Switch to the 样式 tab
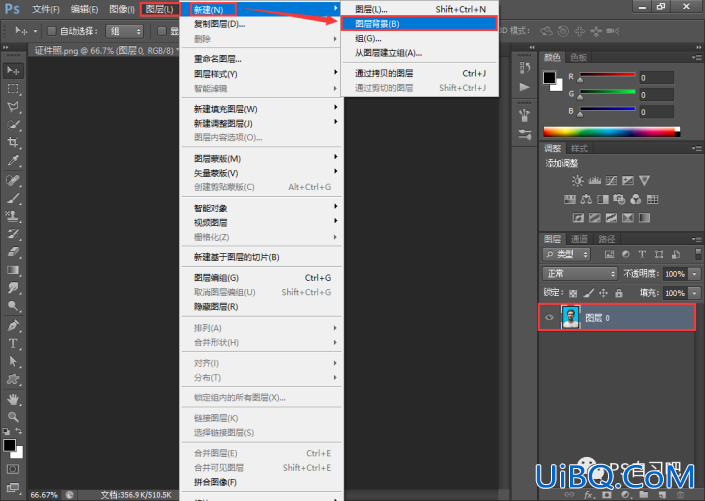This screenshot has width=705, height=501. 579,148
